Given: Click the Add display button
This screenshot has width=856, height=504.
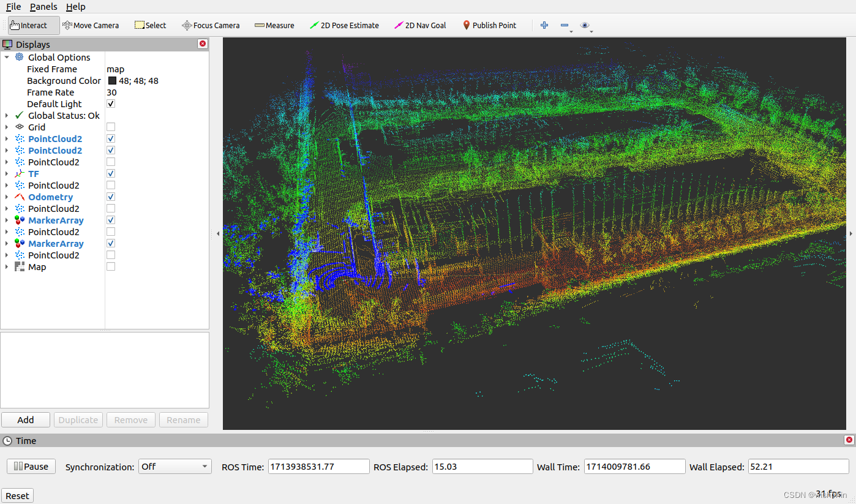Looking at the screenshot, I should click(x=26, y=419).
